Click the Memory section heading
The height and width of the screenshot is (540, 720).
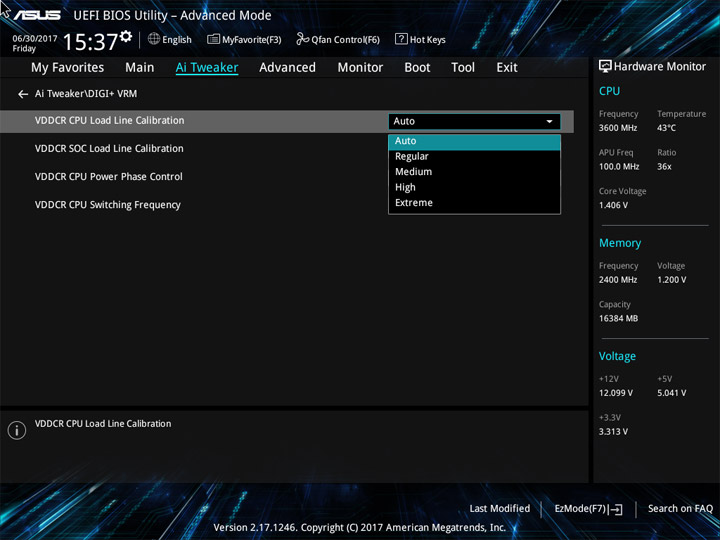click(x=619, y=243)
